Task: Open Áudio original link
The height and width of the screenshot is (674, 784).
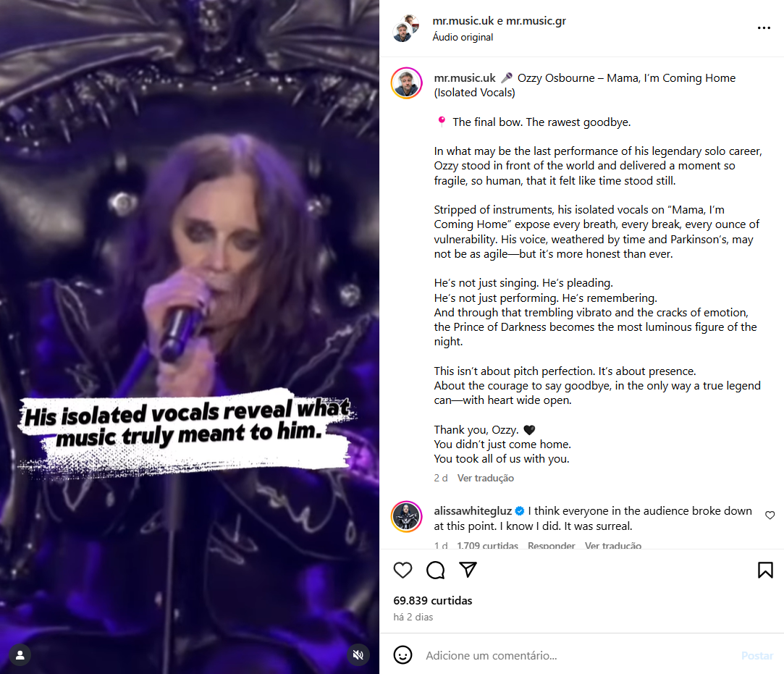Action: pos(463,37)
